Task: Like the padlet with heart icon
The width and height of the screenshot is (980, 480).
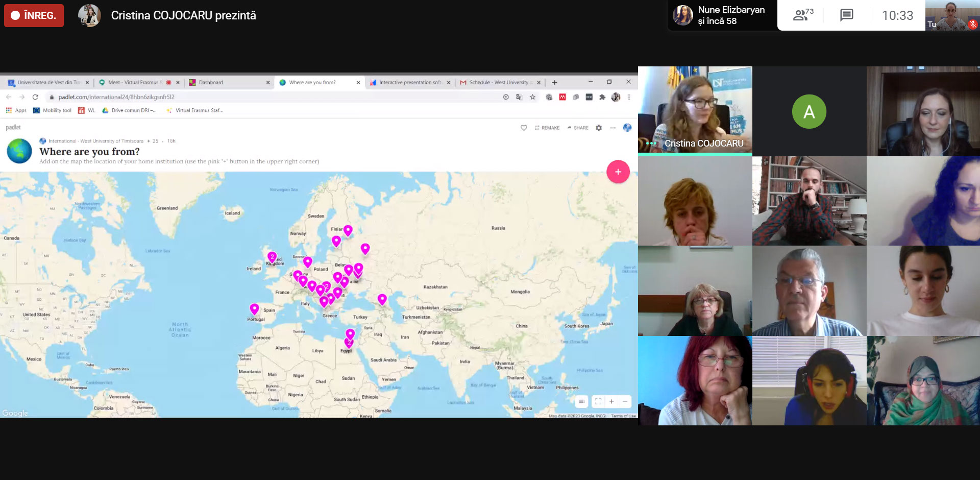Action: 524,128
